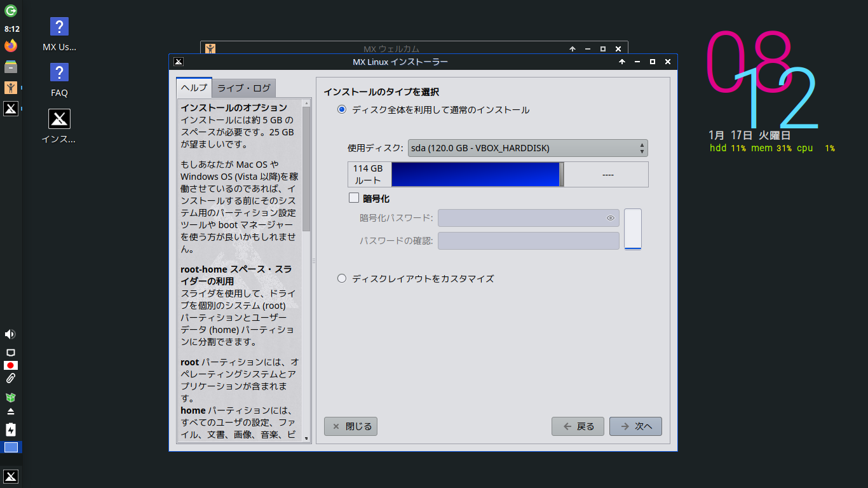Click the green package updater icon
This screenshot has width=868, height=488.
tap(11, 397)
